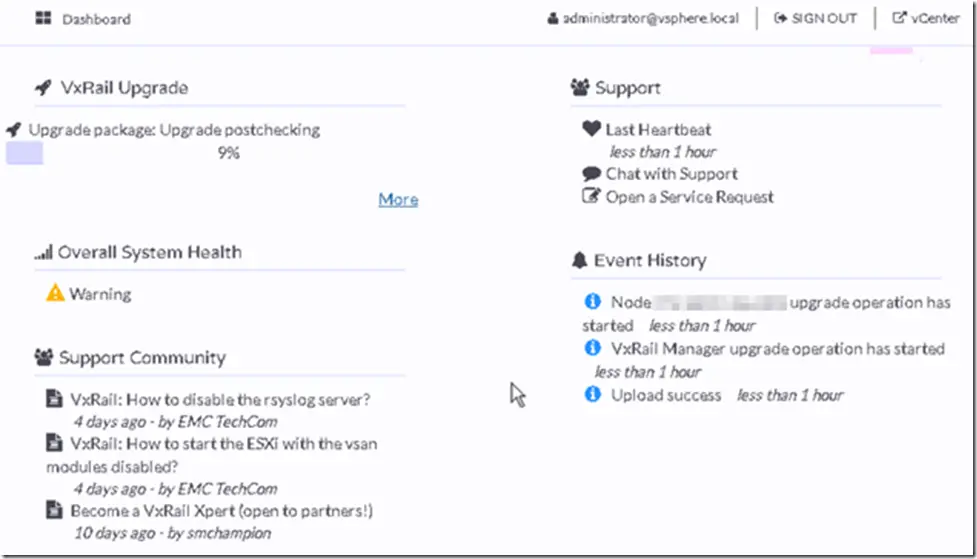Select the VxRail Upgrade section heading

124,88
